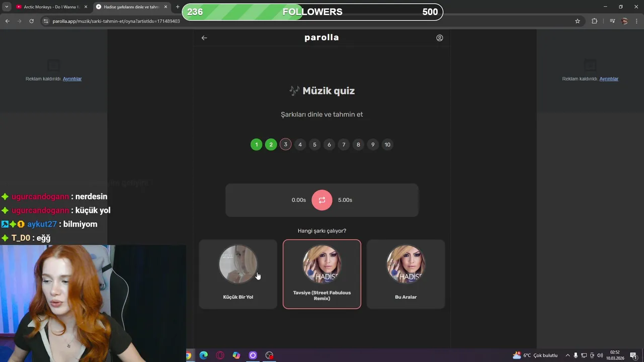Open OBS Studio from the taskbar
The width and height of the screenshot is (644, 362).
270,355
